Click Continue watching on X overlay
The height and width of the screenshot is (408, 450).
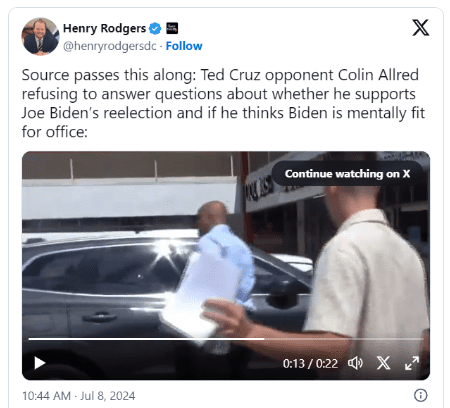(347, 174)
